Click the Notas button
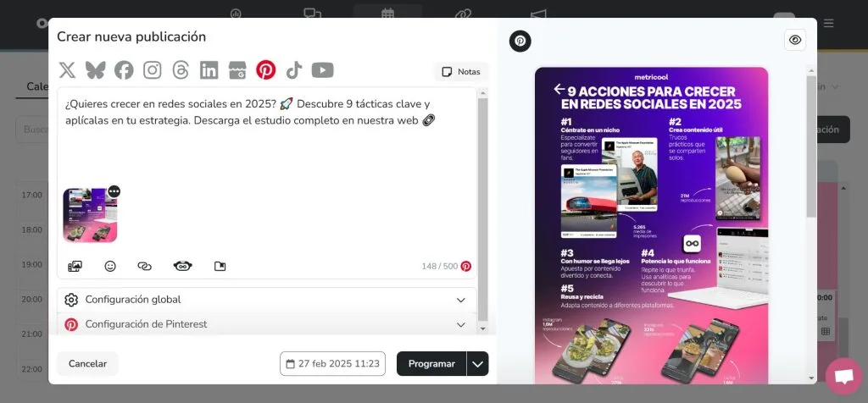The image size is (868, 403). (x=461, y=72)
